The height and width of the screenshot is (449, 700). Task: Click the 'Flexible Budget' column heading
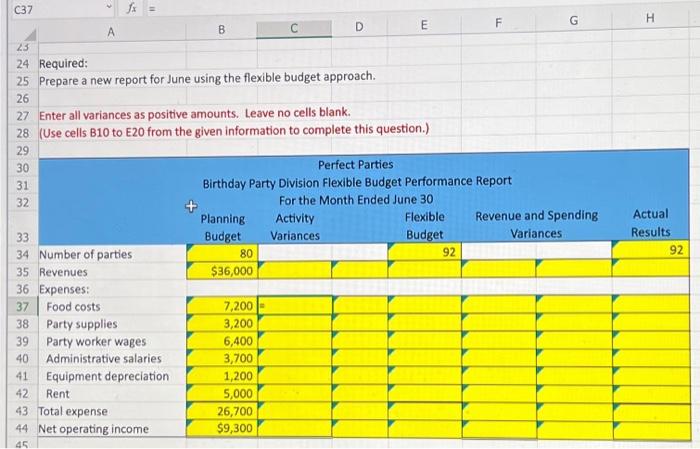point(425,226)
